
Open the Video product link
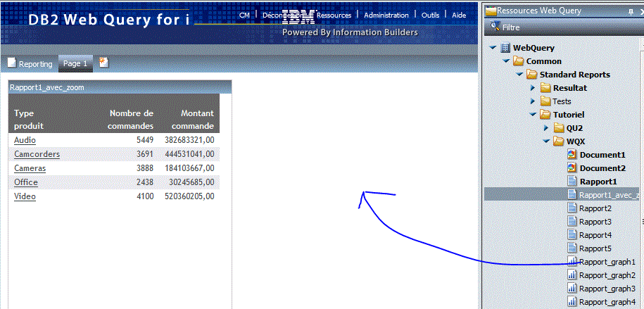point(25,196)
